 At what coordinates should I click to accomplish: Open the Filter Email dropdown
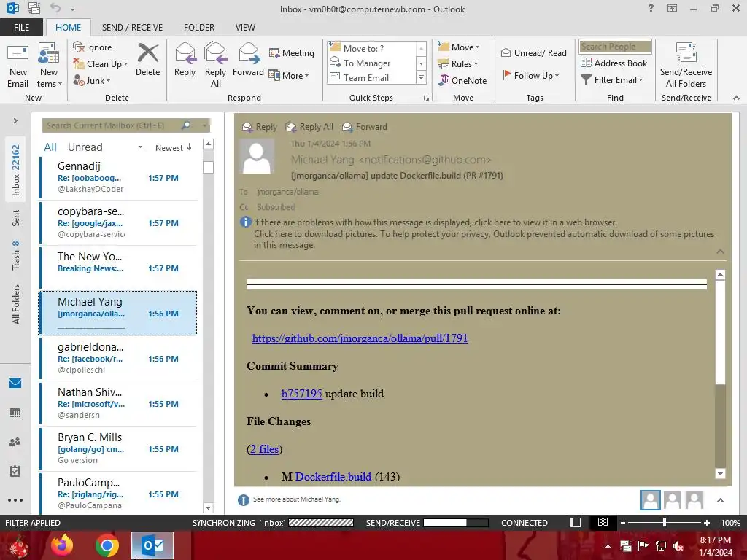point(612,80)
